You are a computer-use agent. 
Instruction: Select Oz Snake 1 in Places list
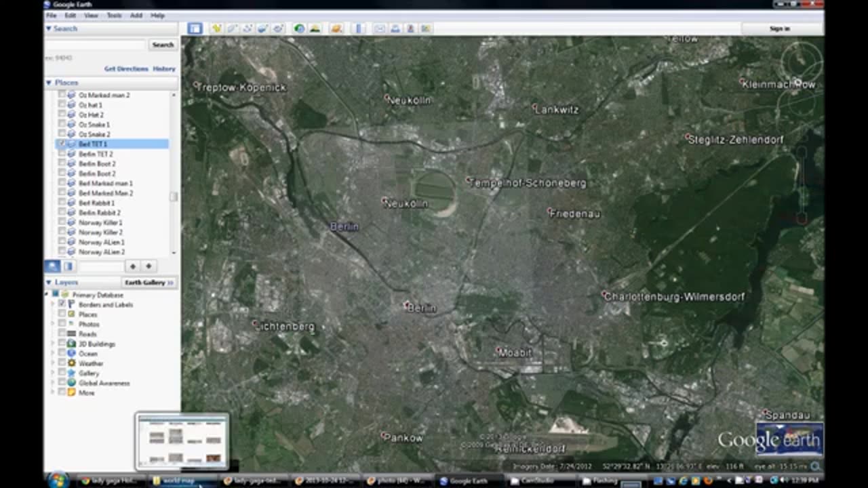point(94,125)
